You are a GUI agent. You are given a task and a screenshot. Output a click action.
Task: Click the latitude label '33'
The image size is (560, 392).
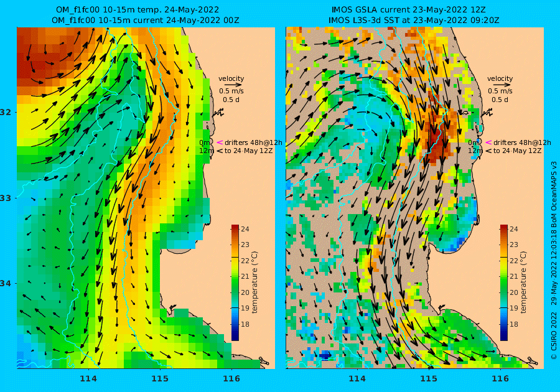(6, 198)
